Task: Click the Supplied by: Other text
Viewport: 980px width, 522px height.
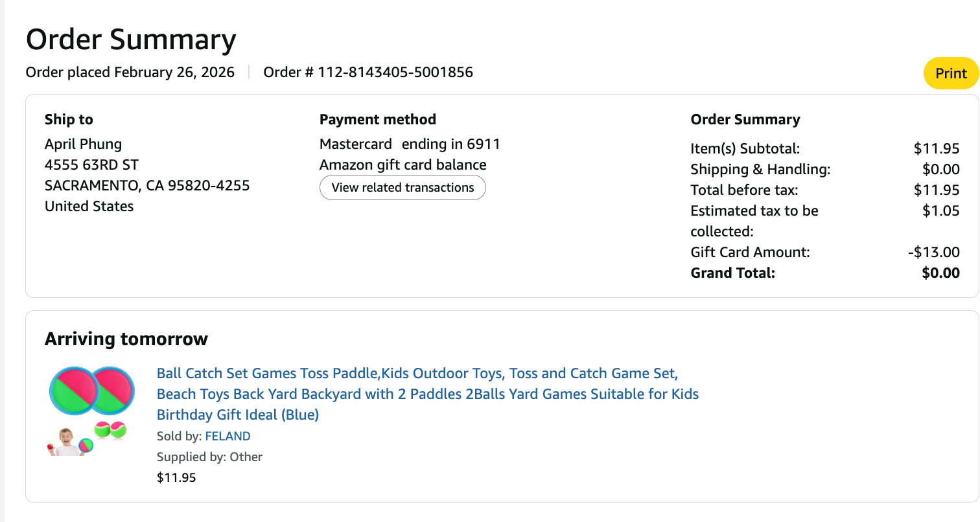Action: pyautogui.click(x=209, y=457)
